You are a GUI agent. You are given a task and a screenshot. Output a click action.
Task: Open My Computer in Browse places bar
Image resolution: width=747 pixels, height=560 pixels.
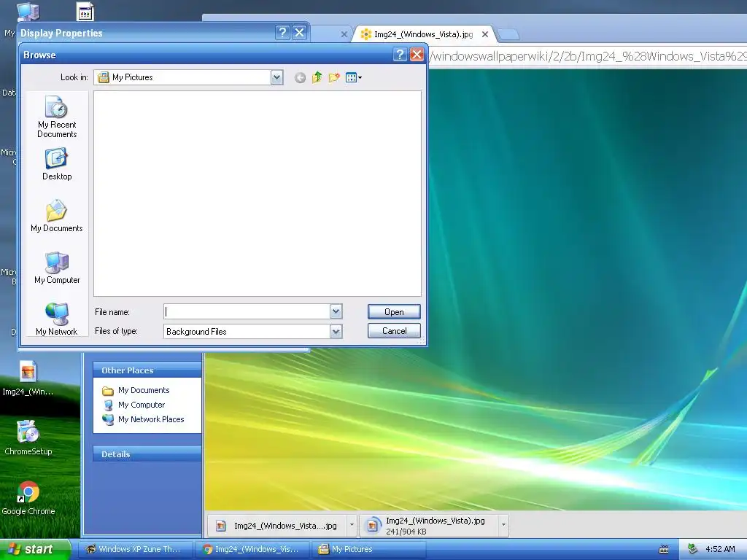(x=57, y=268)
